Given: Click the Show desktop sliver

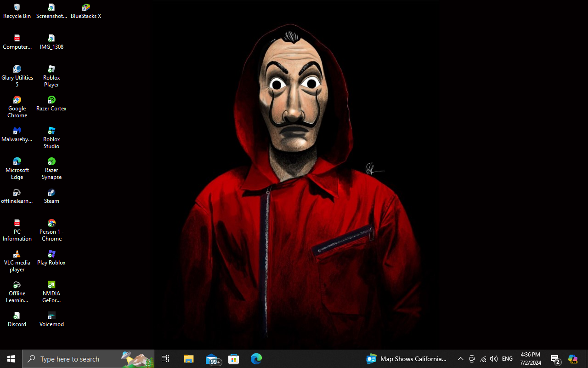Looking at the screenshot, I should (587, 359).
